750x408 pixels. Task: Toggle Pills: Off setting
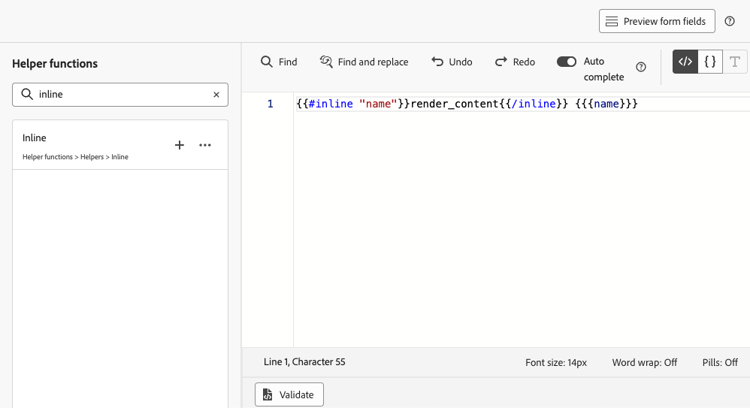(720, 363)
